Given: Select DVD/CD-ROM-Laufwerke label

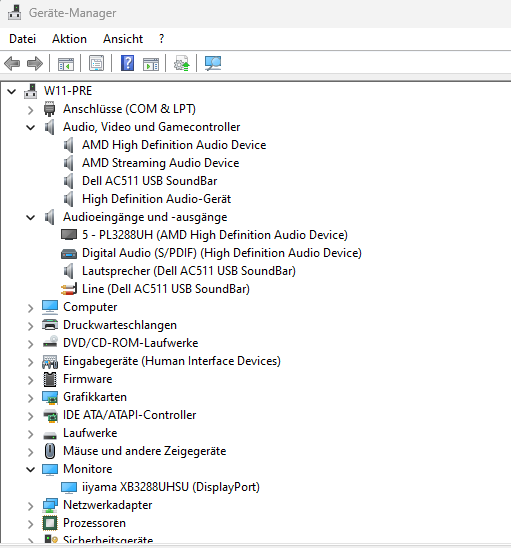Looking at the screenshot, I should (130, 343).
